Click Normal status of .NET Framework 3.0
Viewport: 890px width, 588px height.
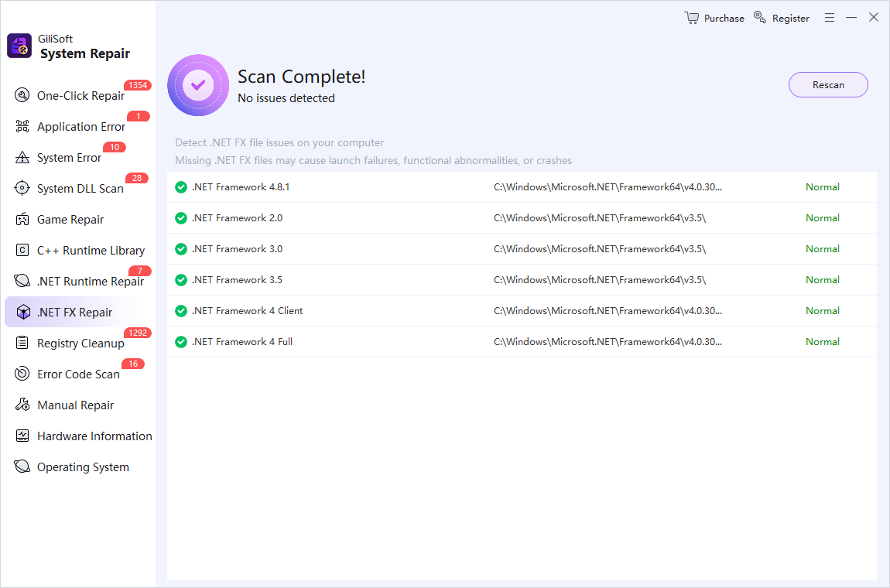pyautogui.click(x=823, y=248)
